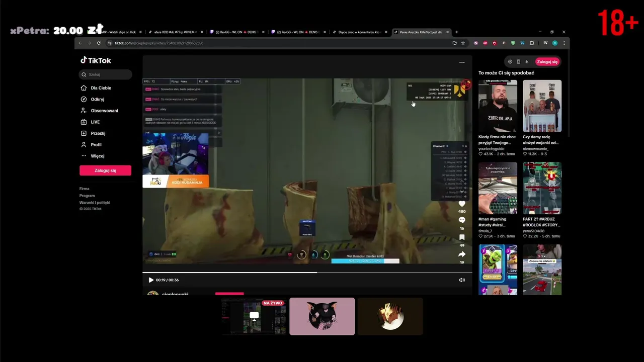Click the TikTok coin icon near login

click(x=510, y=62)
